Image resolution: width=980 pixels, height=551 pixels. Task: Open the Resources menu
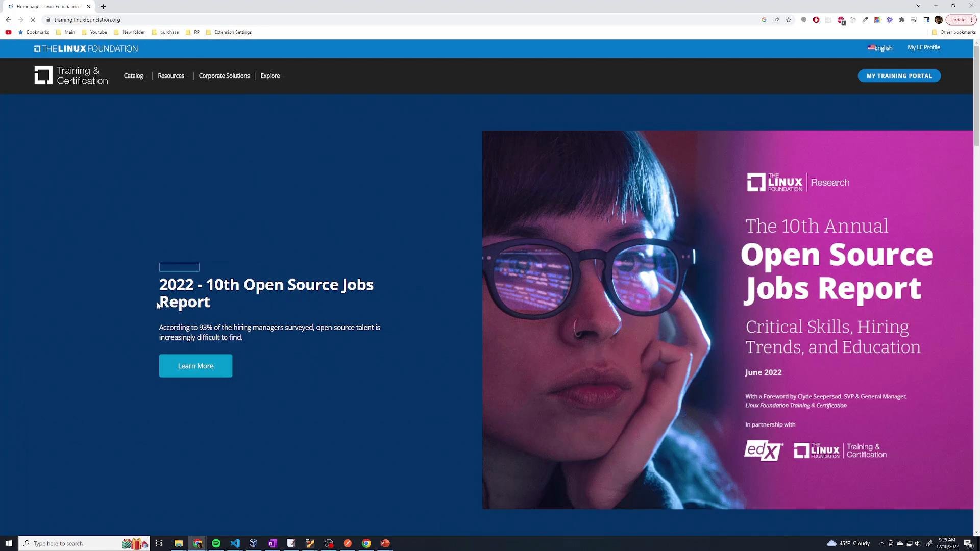click(x=171, y=76)
